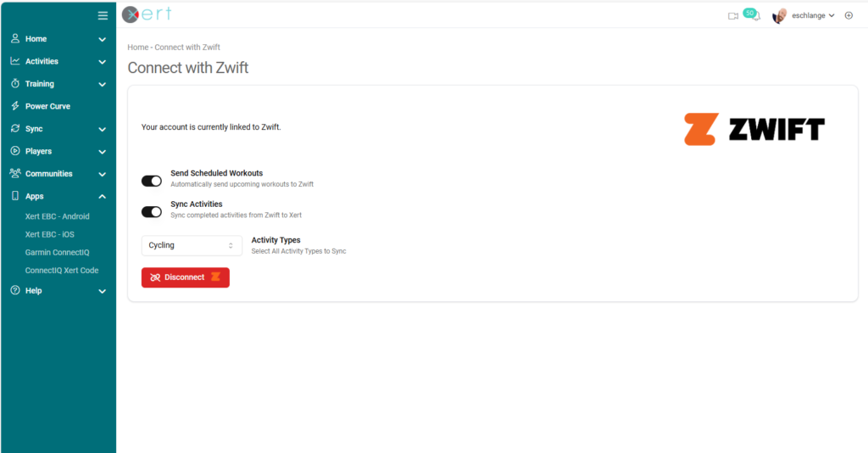Click the Training stopwatch icon

click(x=15, y=83)
